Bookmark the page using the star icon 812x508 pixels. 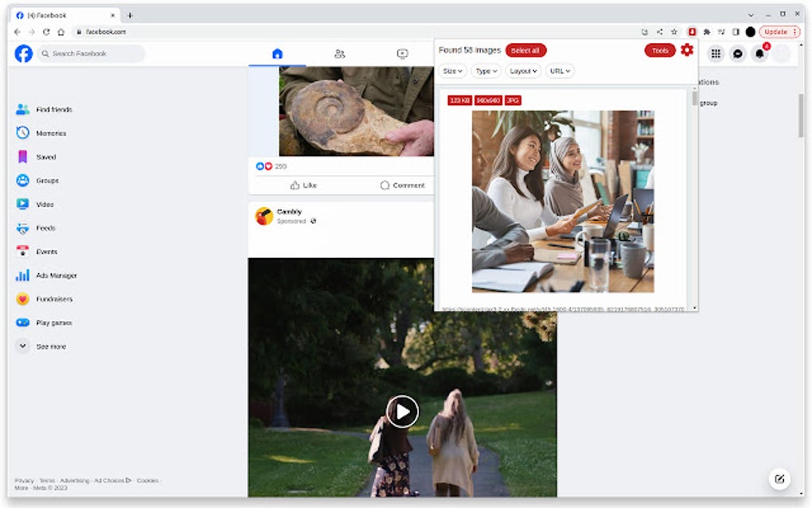tap(675, 32)
